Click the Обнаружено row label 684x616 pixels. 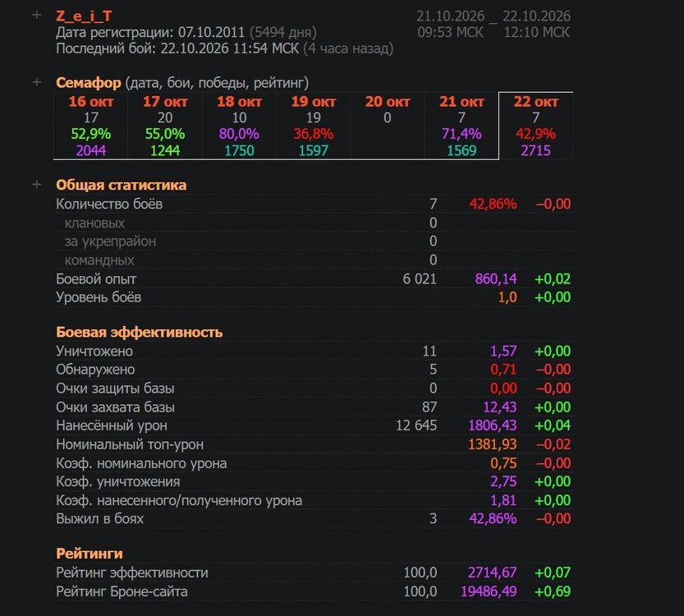click(x=95, y=370)
